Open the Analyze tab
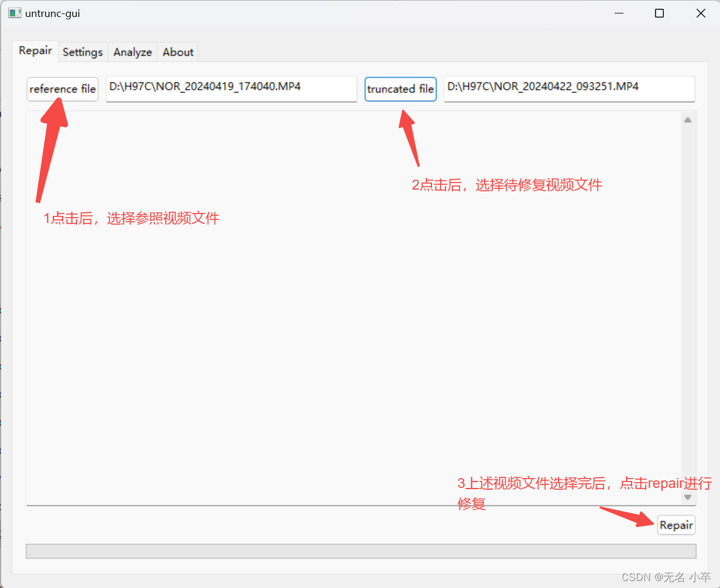 tap(132, 52)
